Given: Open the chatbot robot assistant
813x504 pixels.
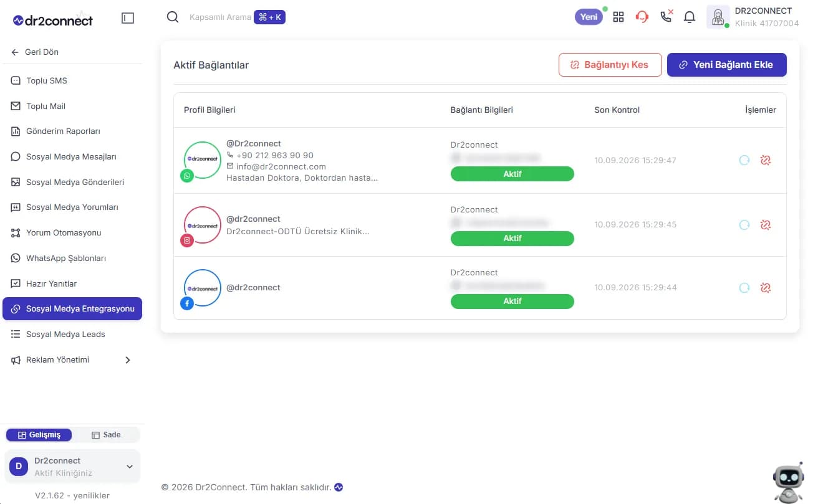Looking at the screenshot, I should 789,483.
